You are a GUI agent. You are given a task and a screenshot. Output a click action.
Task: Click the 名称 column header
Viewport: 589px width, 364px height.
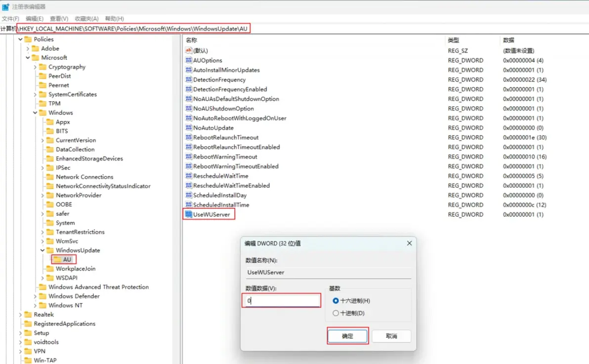[191, 40]
